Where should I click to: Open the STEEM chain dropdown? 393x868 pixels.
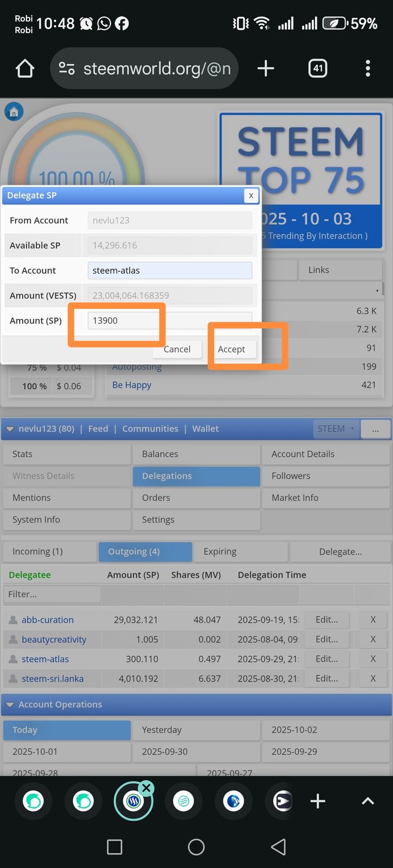[336, 428]
